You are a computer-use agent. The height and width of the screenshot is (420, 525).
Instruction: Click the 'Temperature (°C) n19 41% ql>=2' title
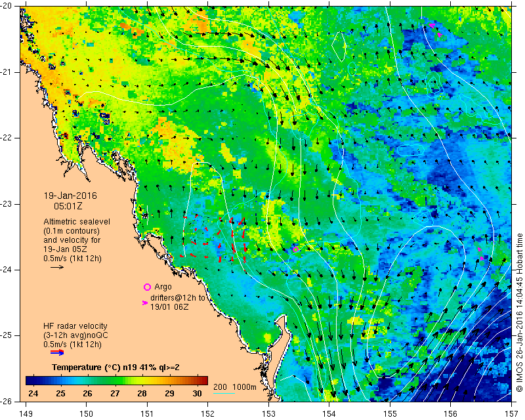click(115, 367)
